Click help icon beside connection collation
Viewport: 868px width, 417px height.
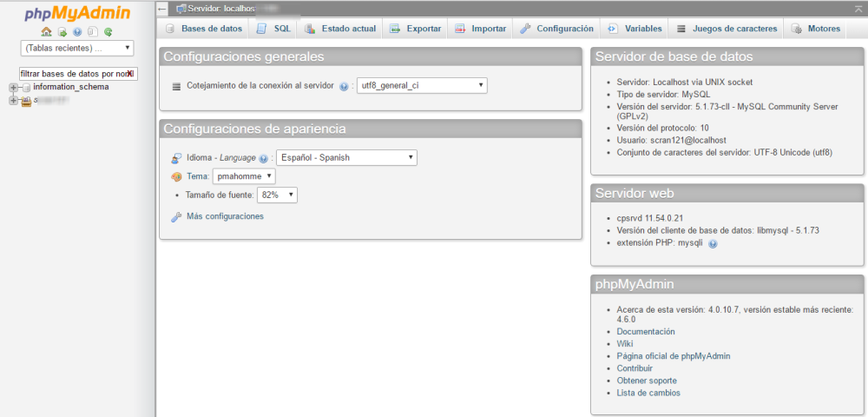tap(344, 86)
